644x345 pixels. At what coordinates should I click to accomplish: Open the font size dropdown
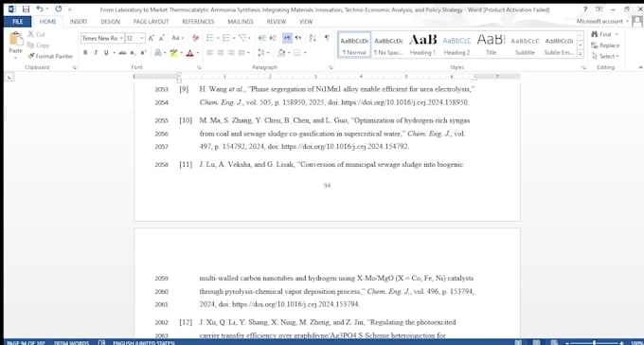[142, 38]
